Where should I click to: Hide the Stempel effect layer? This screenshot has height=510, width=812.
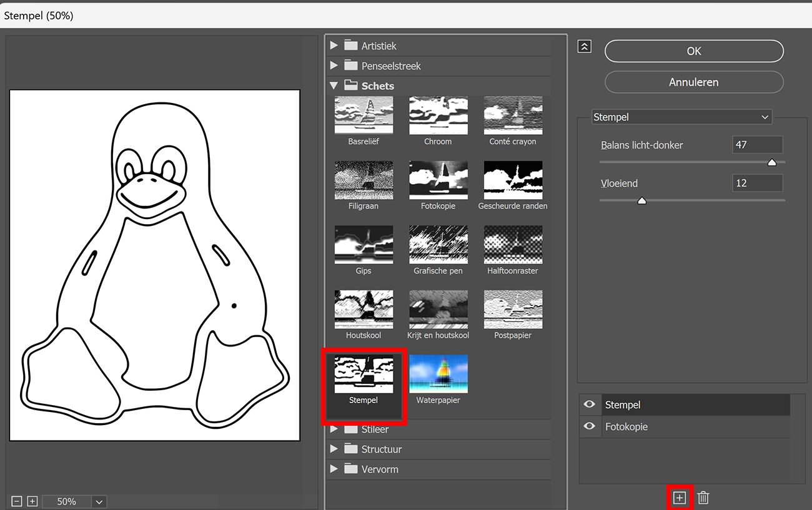click(x=589, y=404)
